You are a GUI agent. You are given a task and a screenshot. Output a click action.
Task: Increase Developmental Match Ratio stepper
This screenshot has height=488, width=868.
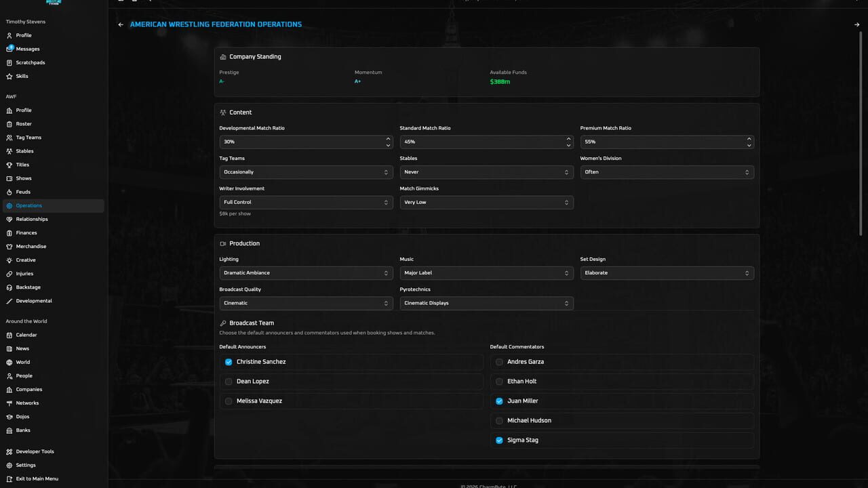pos(388,139)
